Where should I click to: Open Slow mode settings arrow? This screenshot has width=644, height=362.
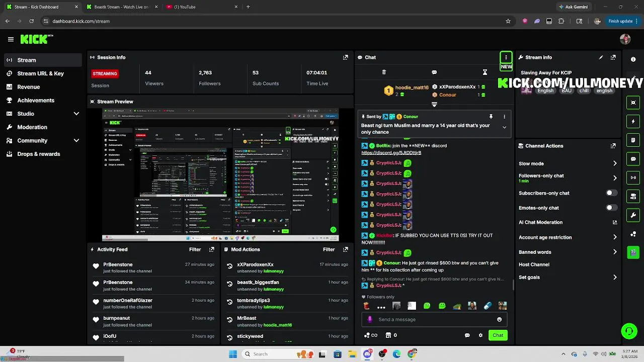click(x=614, y=163)
